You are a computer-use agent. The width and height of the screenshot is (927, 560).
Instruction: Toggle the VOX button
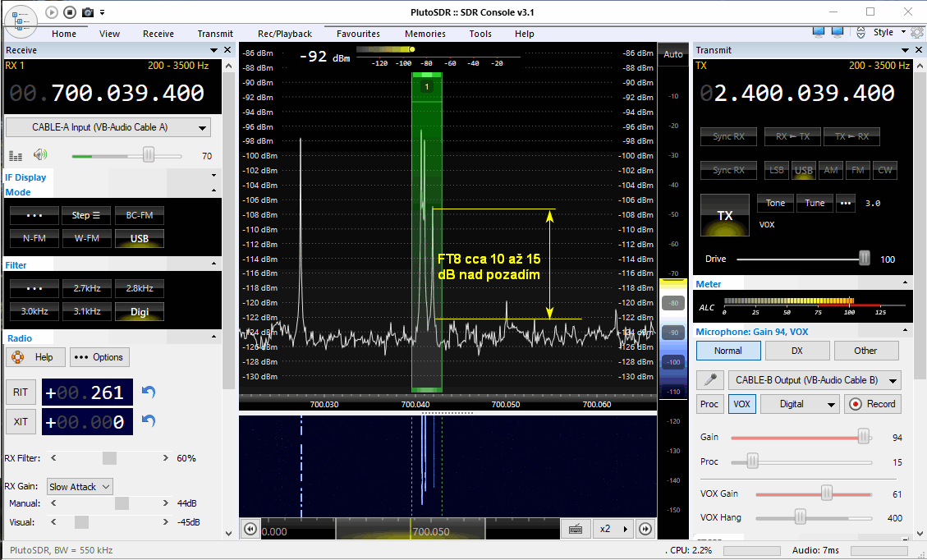tap(741, 404)
